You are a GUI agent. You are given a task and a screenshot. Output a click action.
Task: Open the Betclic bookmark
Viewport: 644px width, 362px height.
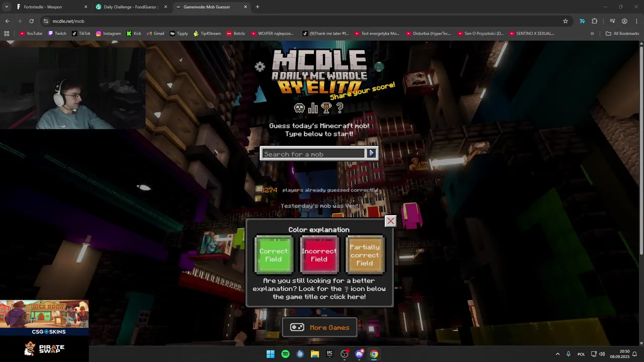point(236,34)
